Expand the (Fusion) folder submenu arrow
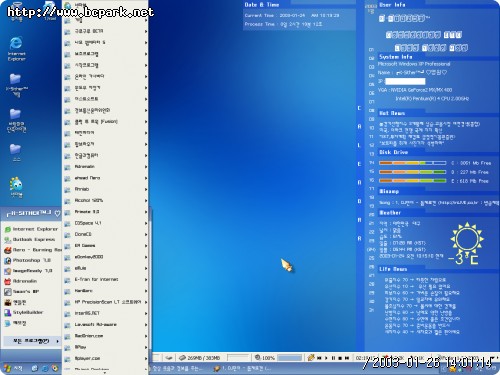The height and width of the screenshot is (375, 500). coord(146,121)
